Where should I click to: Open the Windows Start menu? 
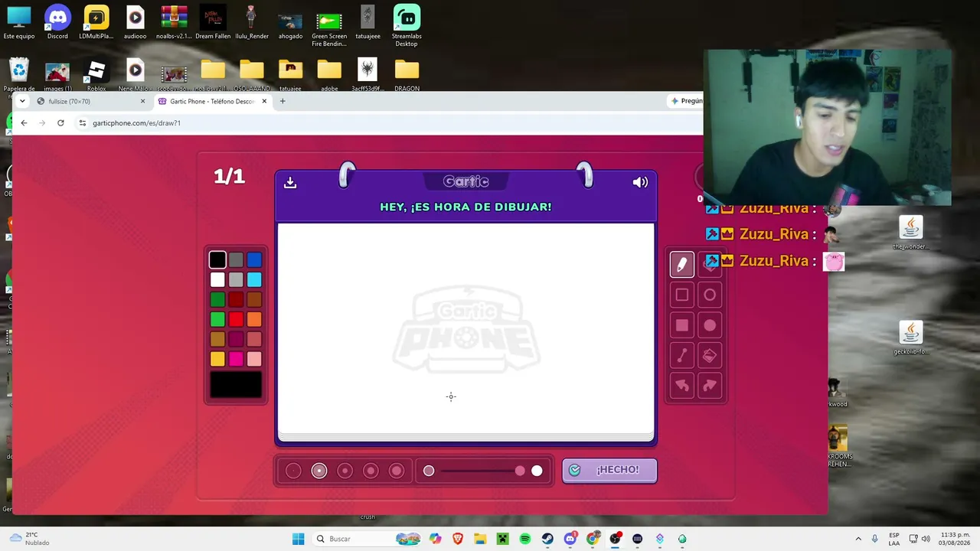298,539
